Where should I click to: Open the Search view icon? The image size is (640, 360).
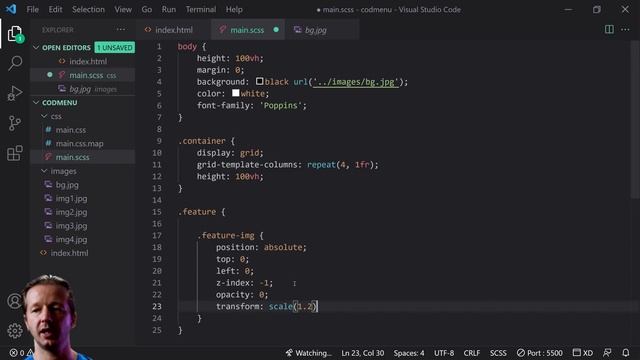point(15,63)
